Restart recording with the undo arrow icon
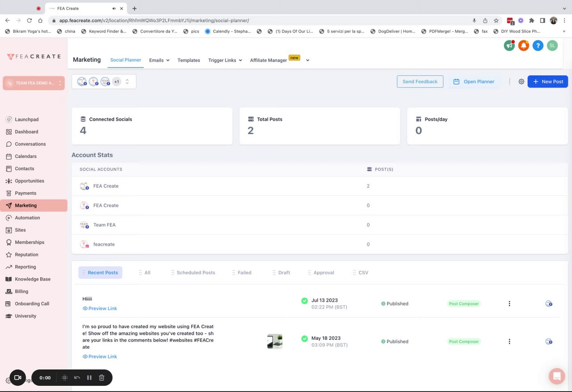The height and width of the screenshot is (392, 572). 77,378
